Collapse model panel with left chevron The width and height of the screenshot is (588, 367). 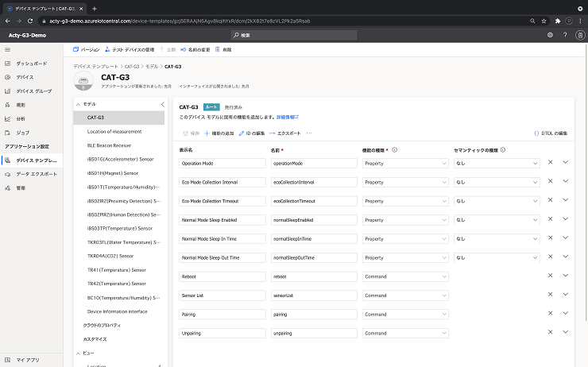[162, 104]
